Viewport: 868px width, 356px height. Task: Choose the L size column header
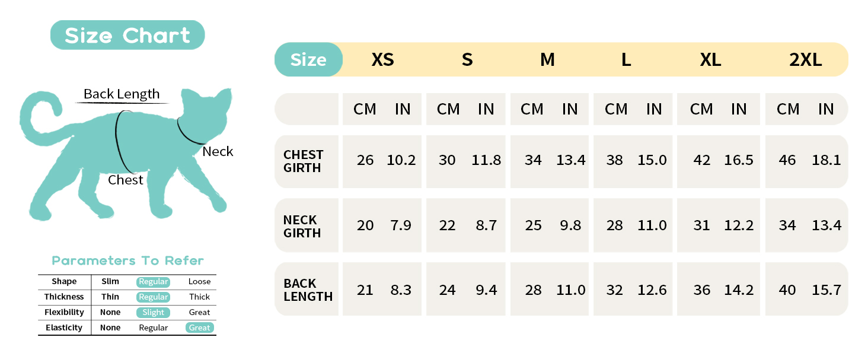(x=626, y=60)
